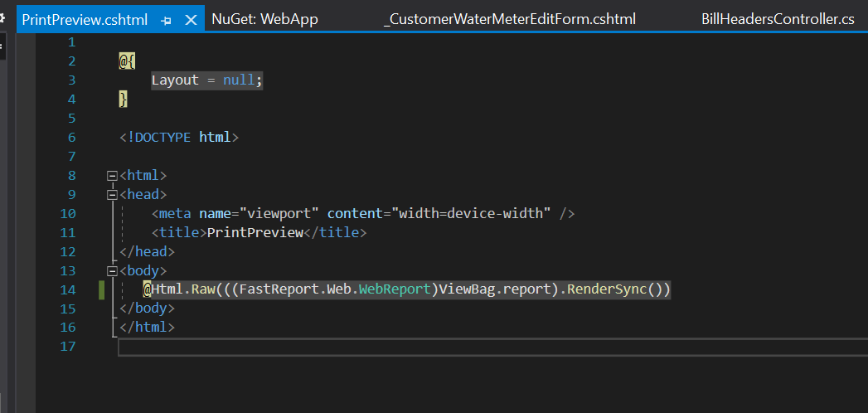Image resolution: width=868 pixels, height=413 pixels.
Task: Pin the PrintPreview.cshtml tab
Action: click(x=166, y=21)
